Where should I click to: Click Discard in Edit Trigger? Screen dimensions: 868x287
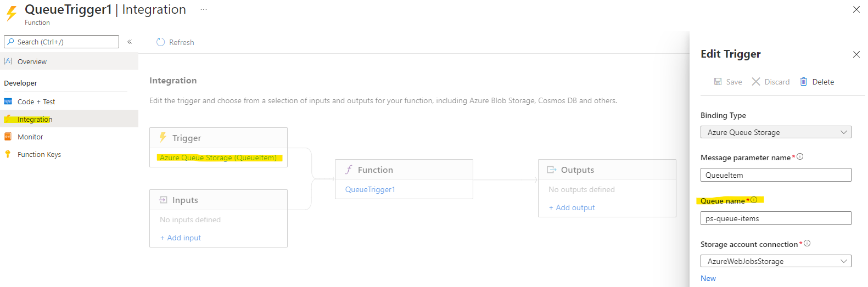[x=771, y=82]
